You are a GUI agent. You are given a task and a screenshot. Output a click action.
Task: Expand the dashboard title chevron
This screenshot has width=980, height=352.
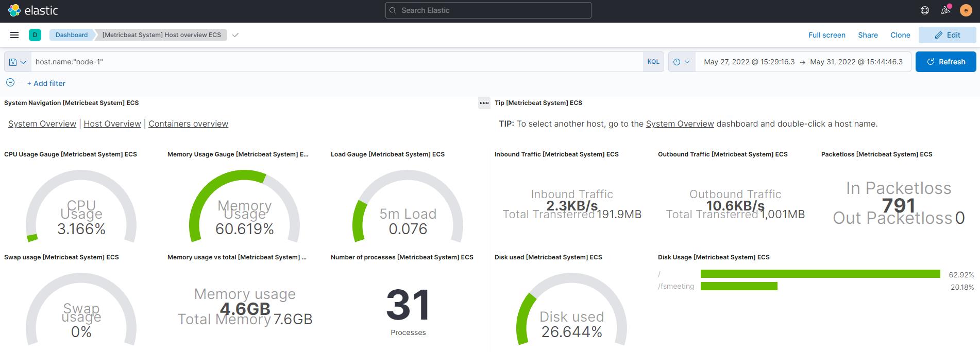point(235,35)
